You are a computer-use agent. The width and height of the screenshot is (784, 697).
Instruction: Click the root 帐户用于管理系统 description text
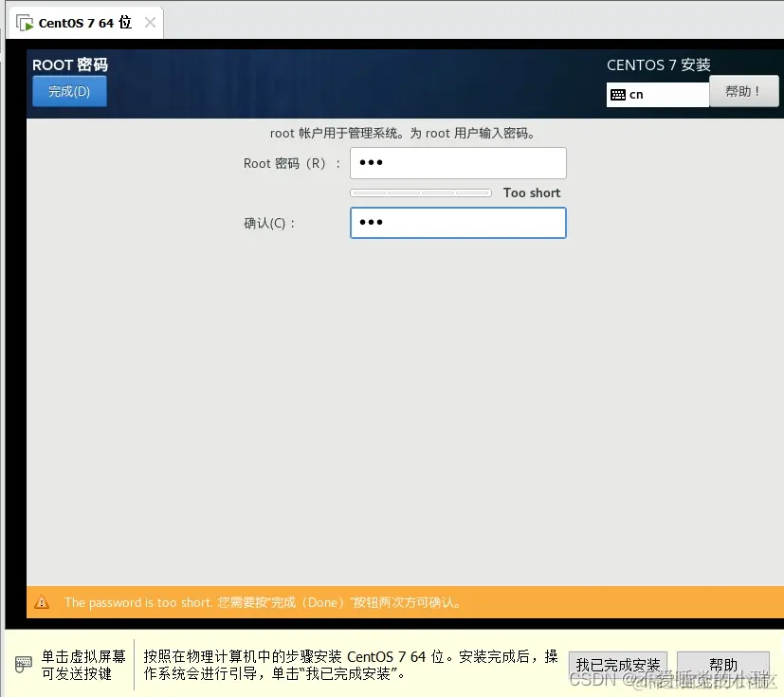[403, 133]
